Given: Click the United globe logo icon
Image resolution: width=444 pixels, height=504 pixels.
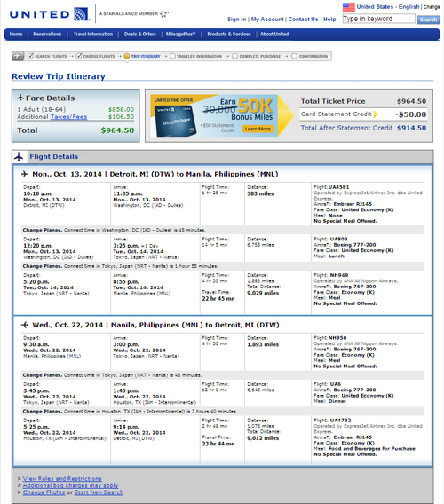Looking at the screenshot, I should pos(82,14).
